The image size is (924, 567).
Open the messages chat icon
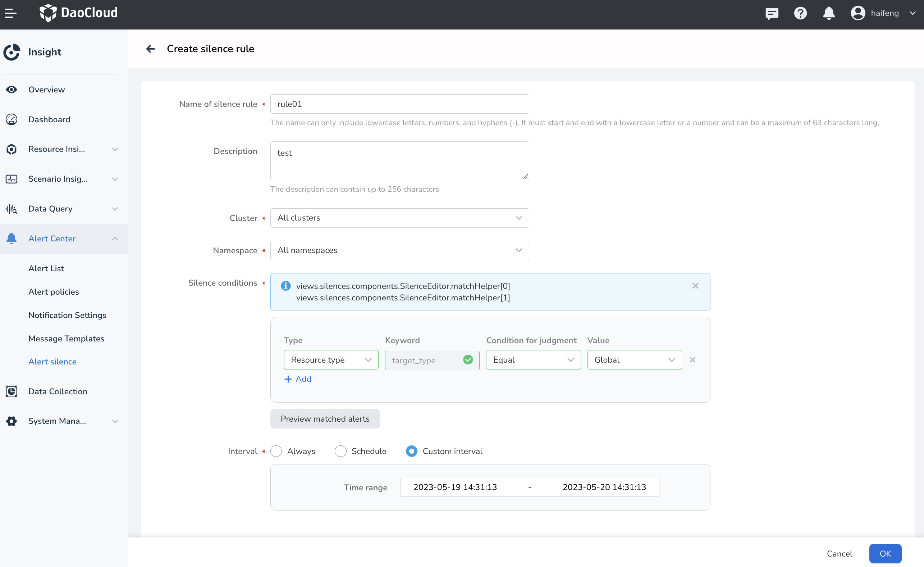[772, 14]
